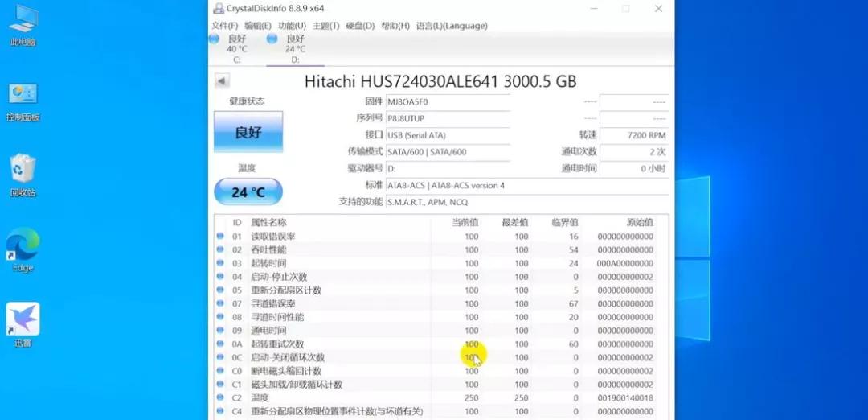Image resolution: width=868 pixels, height=420 pixels.
Task: Click serial number field P8J8UTUP
Action: [448, 118]
